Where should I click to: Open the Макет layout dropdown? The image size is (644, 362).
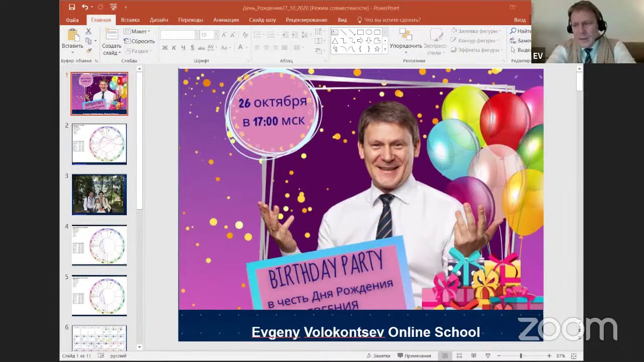pyautogui.click(x=137, y=32)
